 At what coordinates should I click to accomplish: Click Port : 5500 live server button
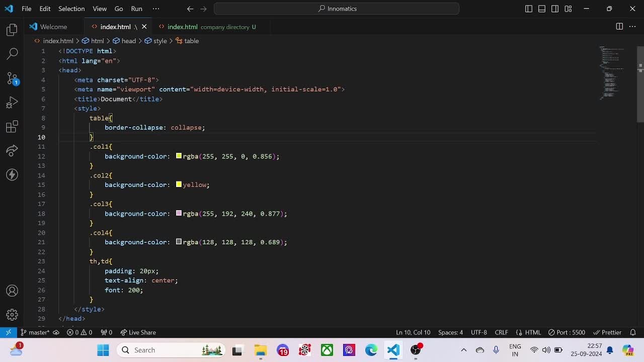(x=567, y=332)
